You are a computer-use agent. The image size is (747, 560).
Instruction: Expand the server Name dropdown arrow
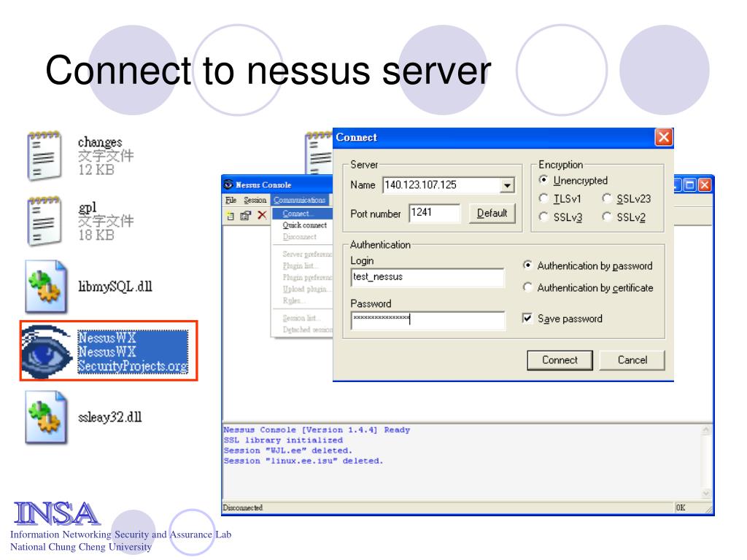pos(508,185)
